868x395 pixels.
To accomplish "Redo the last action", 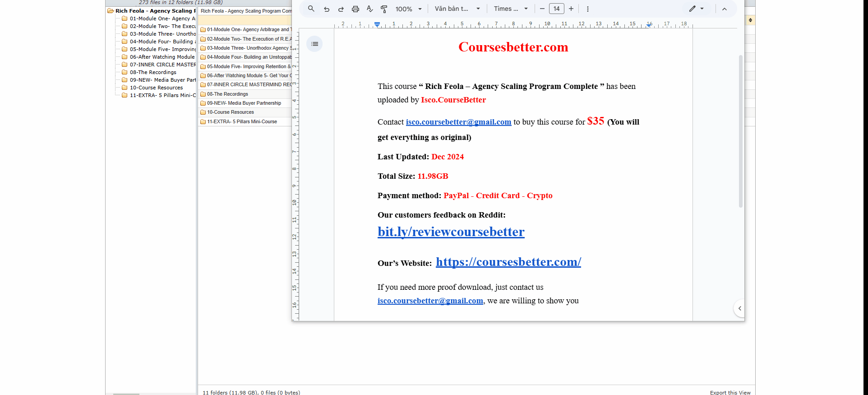I will [x=341, y=9].
